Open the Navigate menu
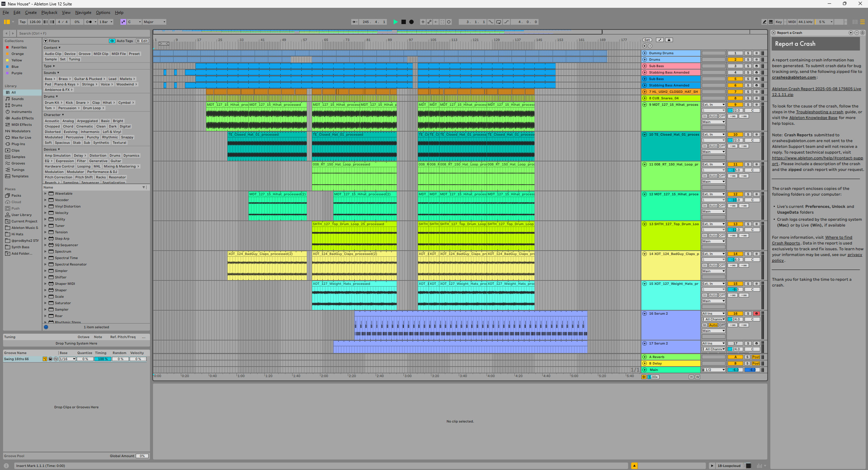 click(83, 13)
